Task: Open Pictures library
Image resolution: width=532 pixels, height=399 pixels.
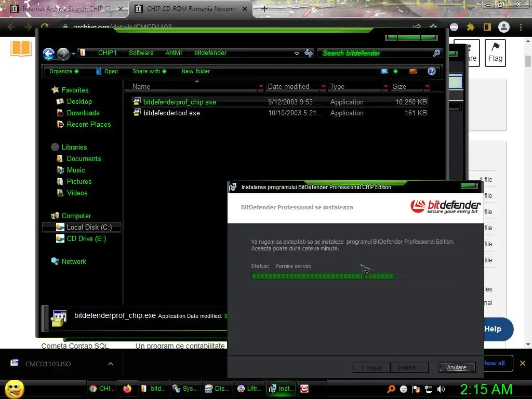Action: click(x=79, y=181)
